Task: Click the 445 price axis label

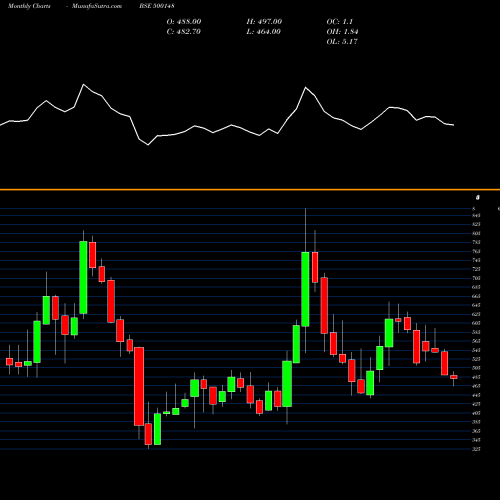Action: tap(476, 395)
